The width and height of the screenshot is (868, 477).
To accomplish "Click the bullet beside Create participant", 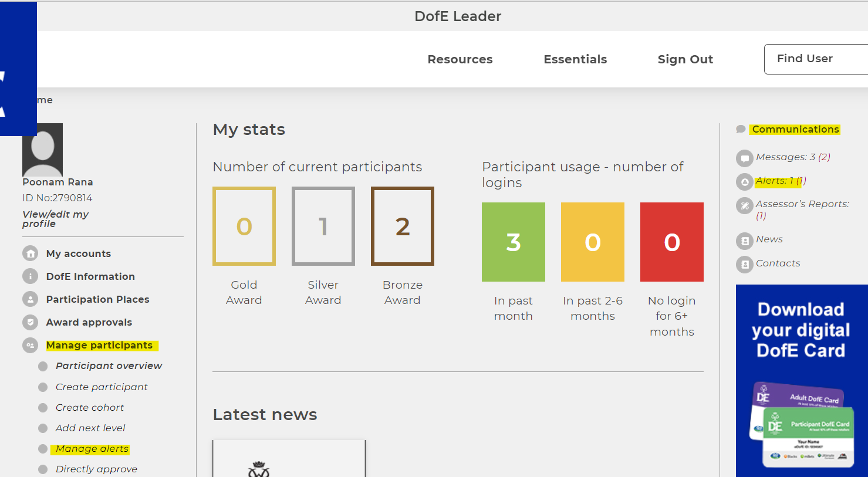I will pos(43,387).
